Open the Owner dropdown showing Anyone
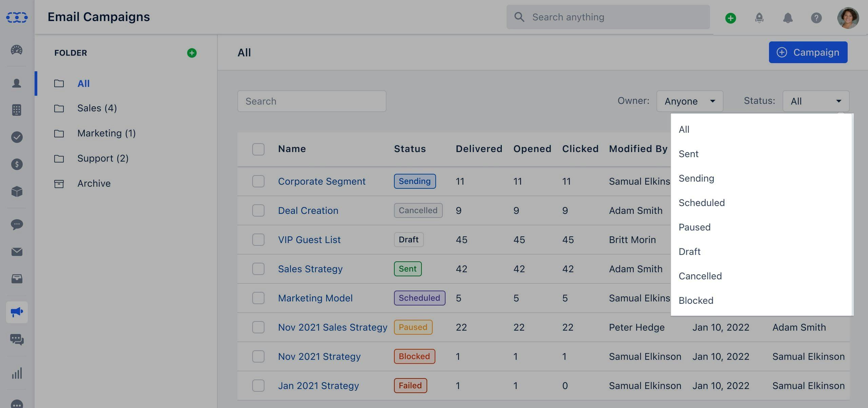The width and height of the screenshot is (868, 408). point(690,101)
